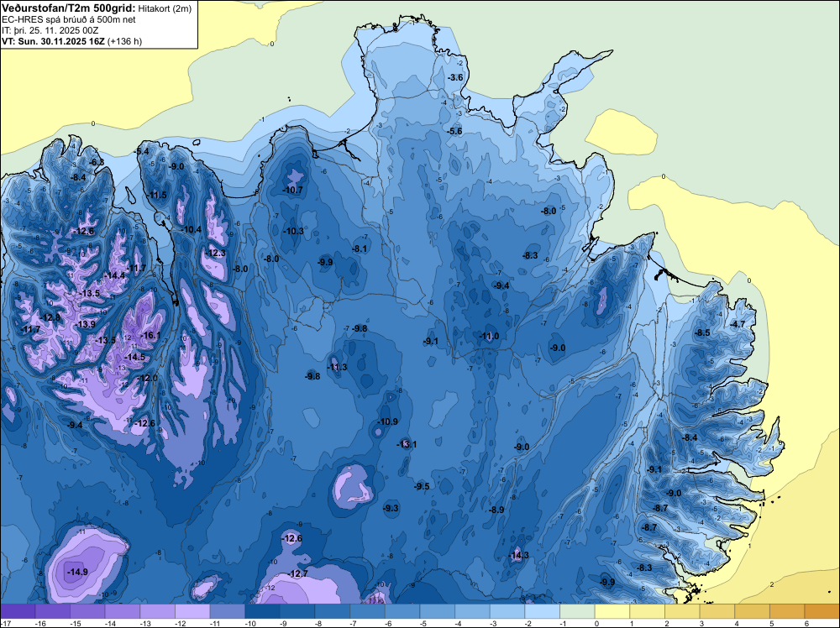This screenshot has height=628, width=840.
Task: Click the line 'EC-HRES spá brúuð á 500m net'
Action: click(x=69, y=19)
